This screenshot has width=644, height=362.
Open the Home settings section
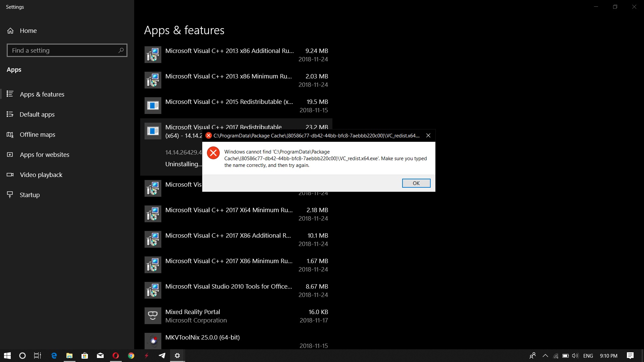(x=28, y=30)
